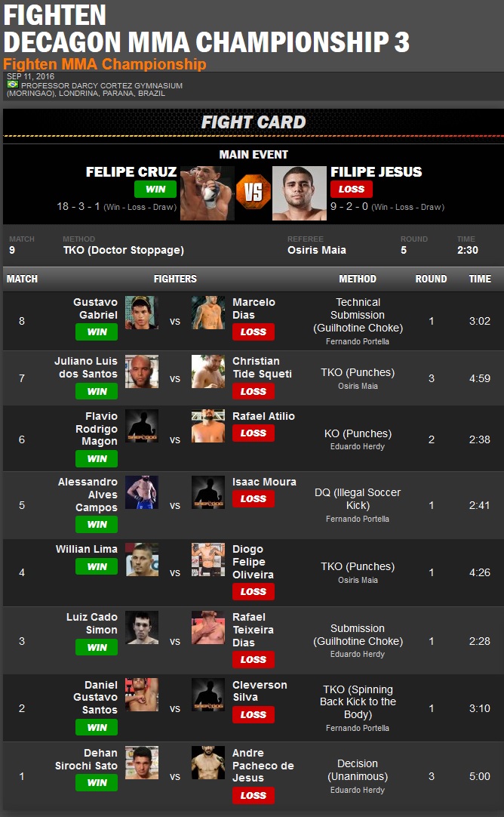Open Filipe Jesus fighter photo

coord(300,193)
